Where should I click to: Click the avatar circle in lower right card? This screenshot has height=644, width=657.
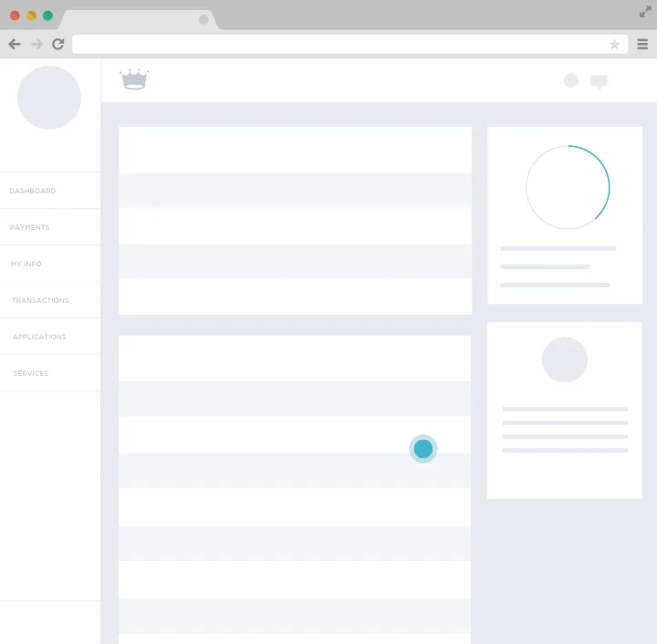565,359
